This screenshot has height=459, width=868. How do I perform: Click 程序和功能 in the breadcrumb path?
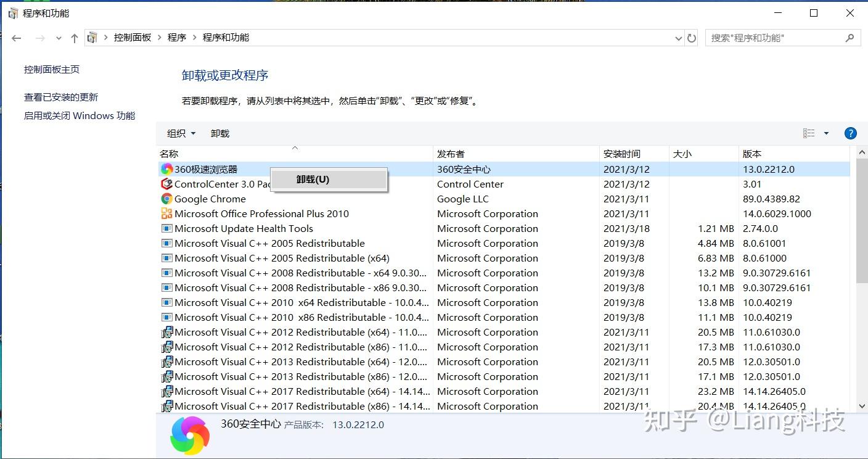coord(226,38)
